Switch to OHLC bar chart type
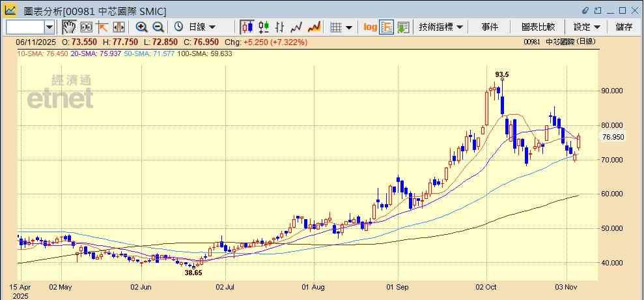 pyautogui.click(x=280, y=27)
